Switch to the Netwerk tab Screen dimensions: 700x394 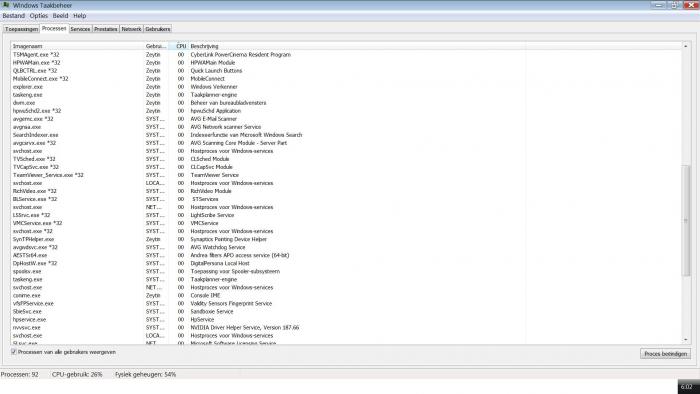131,29
